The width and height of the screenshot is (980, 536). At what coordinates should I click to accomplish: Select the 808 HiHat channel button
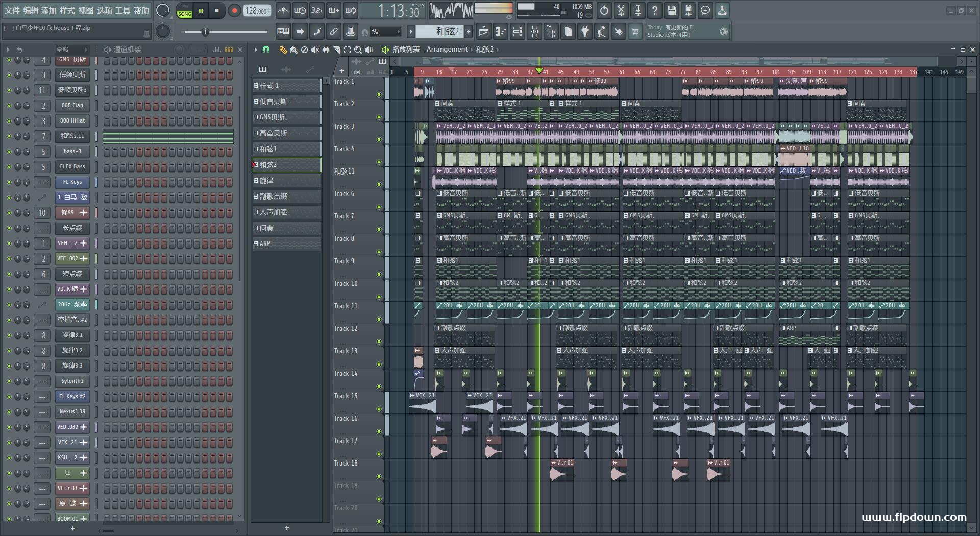tap(72, 121)
